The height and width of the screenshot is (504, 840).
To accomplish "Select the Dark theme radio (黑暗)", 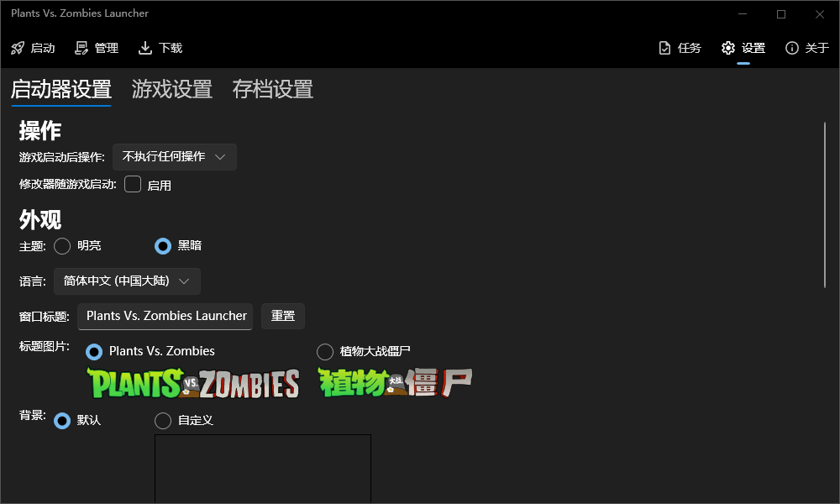I will (x=163, y=246).
